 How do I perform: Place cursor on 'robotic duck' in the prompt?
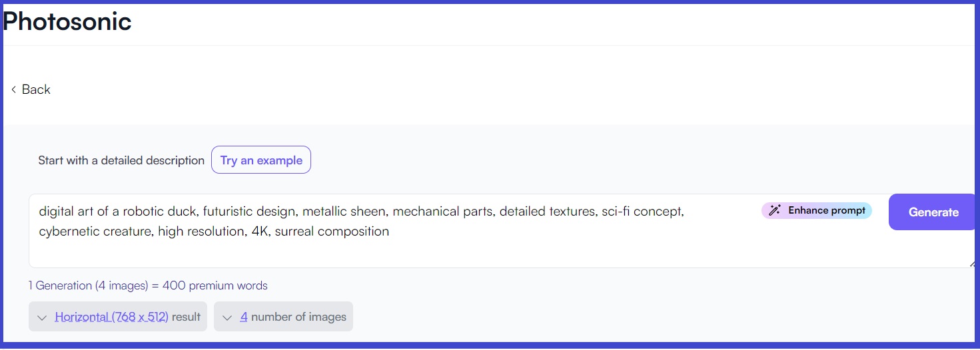coord(161,212)
